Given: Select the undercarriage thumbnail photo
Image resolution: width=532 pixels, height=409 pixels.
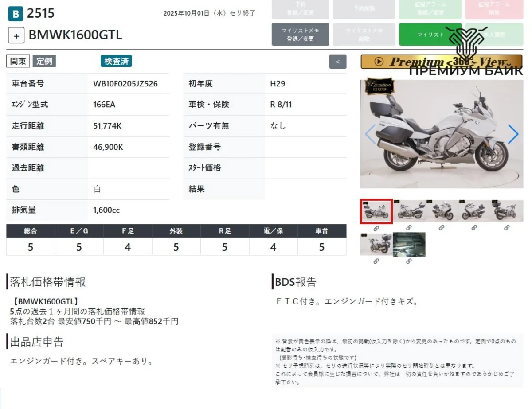Looking at the screenshot, I should click(x=409, y=245).
